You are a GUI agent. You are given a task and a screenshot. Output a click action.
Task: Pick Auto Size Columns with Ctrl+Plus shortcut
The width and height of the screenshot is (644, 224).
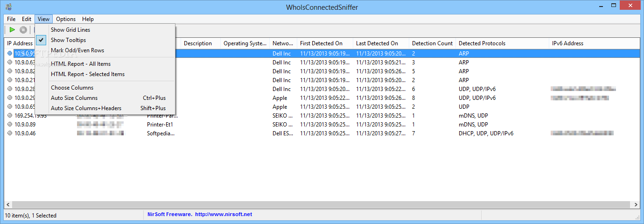[x=105, y=98]
